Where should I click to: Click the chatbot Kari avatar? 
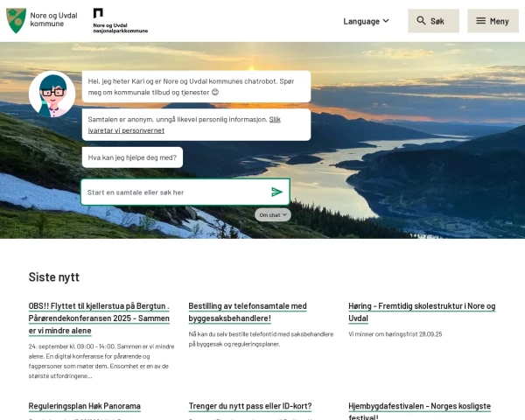tap(52, 94)
